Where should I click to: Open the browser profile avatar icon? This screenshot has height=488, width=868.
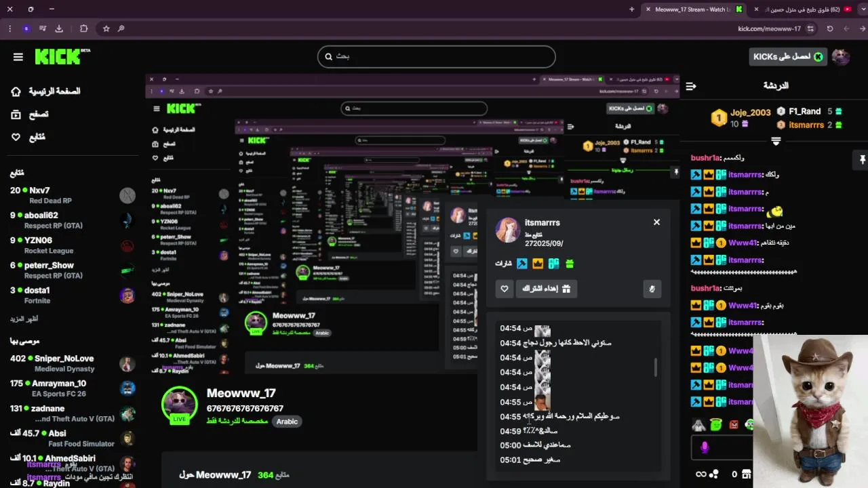pyautogui.click(x=26, y=28)
